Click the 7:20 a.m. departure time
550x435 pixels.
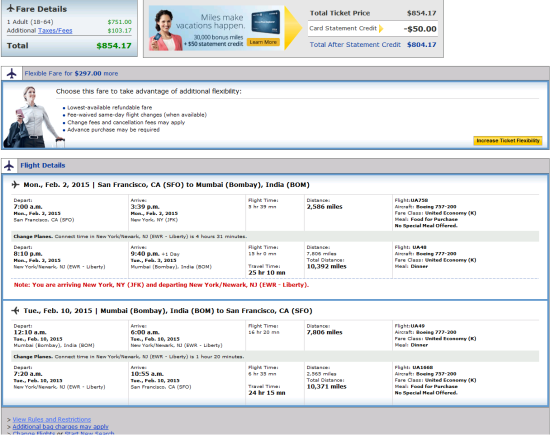28,374
